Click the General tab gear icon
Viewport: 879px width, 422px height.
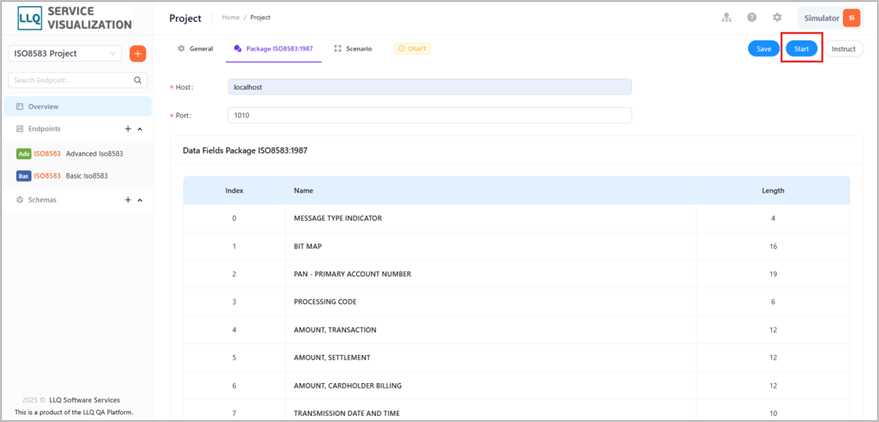pos(181,49)
